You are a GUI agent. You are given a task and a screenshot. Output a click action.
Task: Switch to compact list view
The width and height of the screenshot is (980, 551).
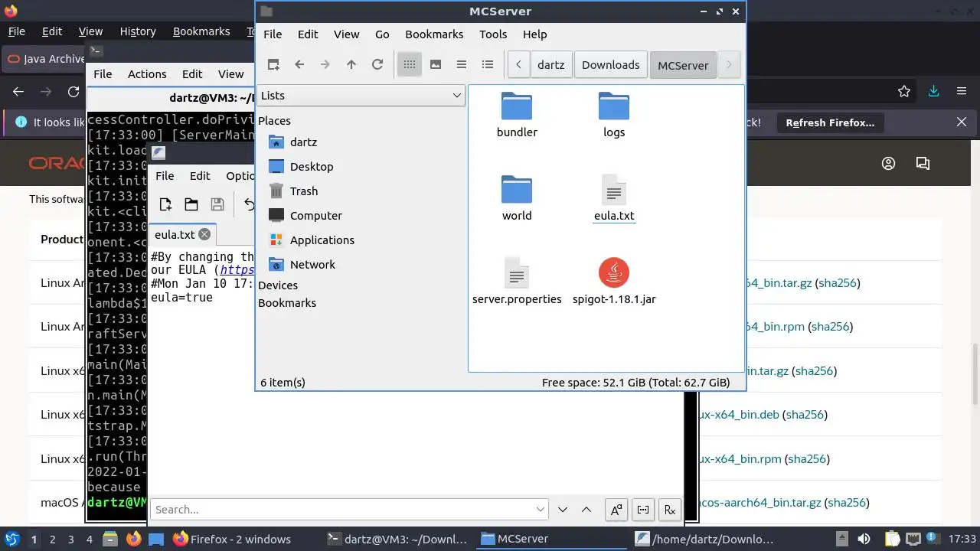(462, 64)
